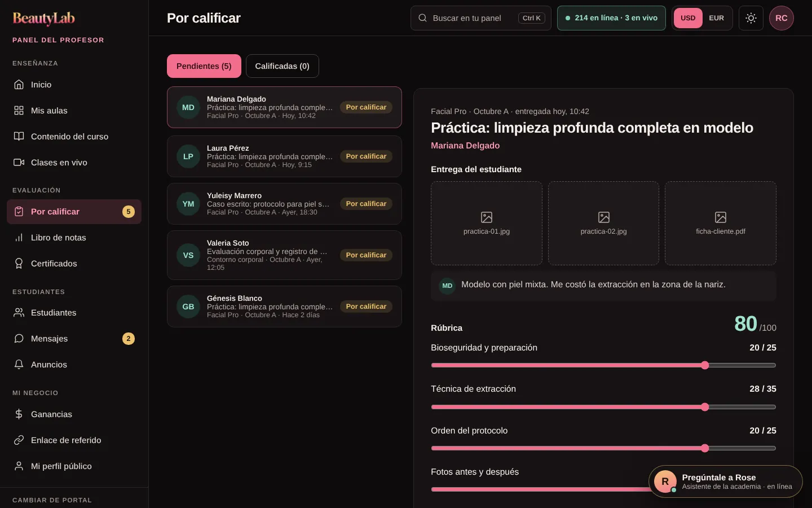This screenshot has width=812, height=508.
Task: Click the Ganancias dollar icon
Action: (x=19, y=414)
